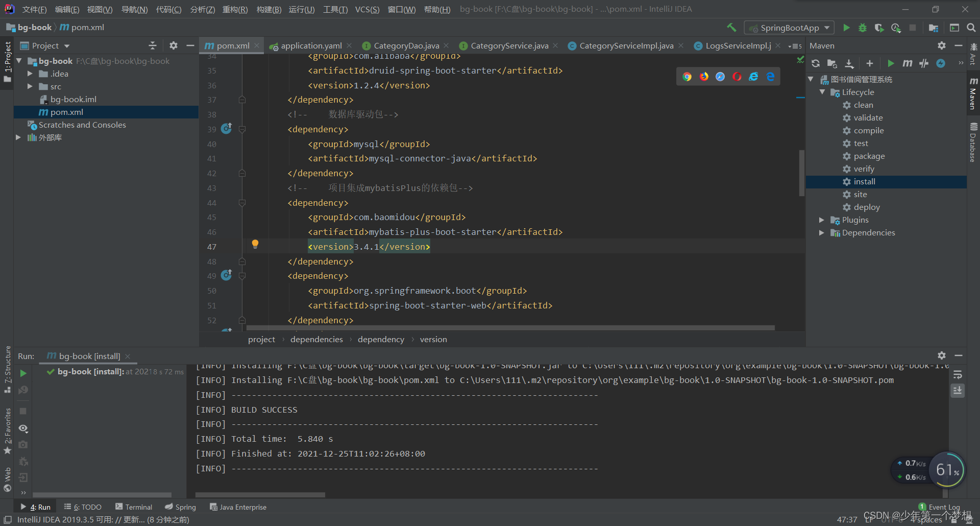
Task: Open SpringBootApp run configuration dropdown
Action: [x=790, y=28]
